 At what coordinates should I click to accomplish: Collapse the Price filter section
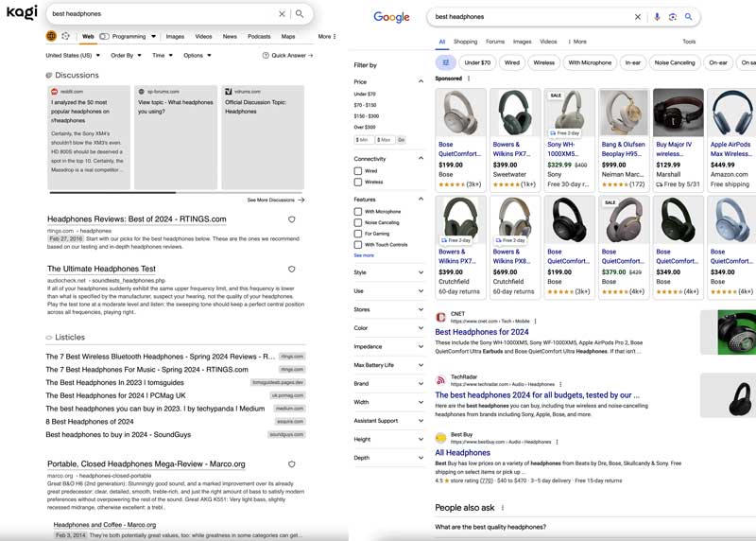point(421,81)
